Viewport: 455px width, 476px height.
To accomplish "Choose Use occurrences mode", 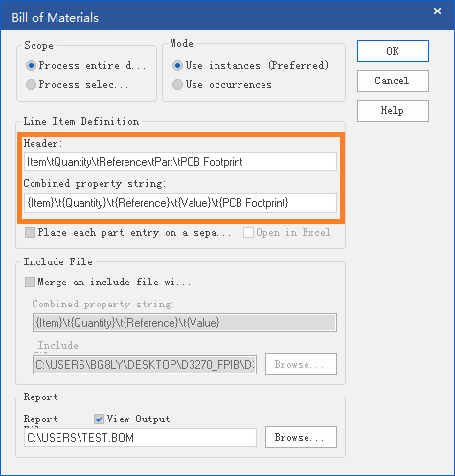I will 177,85.
